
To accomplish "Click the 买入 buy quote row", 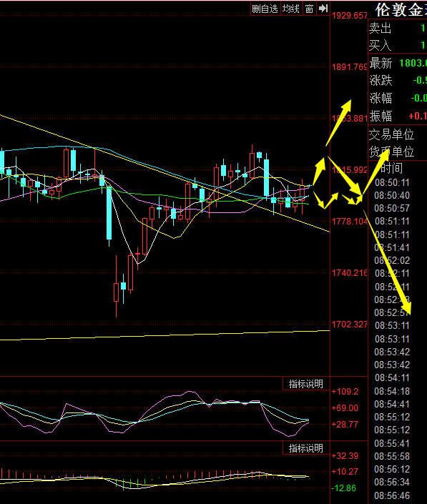I will coord(398,45).
